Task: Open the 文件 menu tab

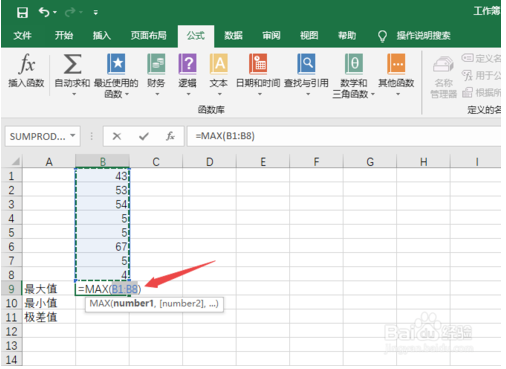Action: click(22, 35)
